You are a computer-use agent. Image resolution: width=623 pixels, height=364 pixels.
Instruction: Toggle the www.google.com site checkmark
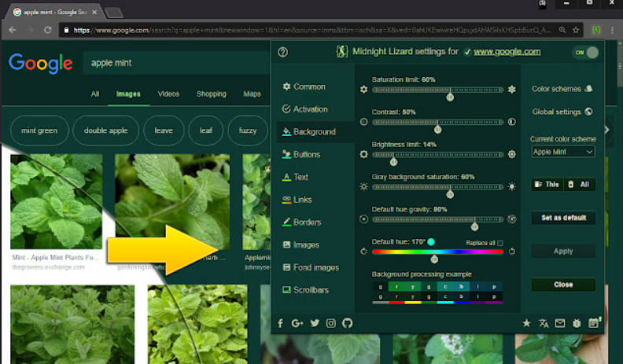[468, 52]
